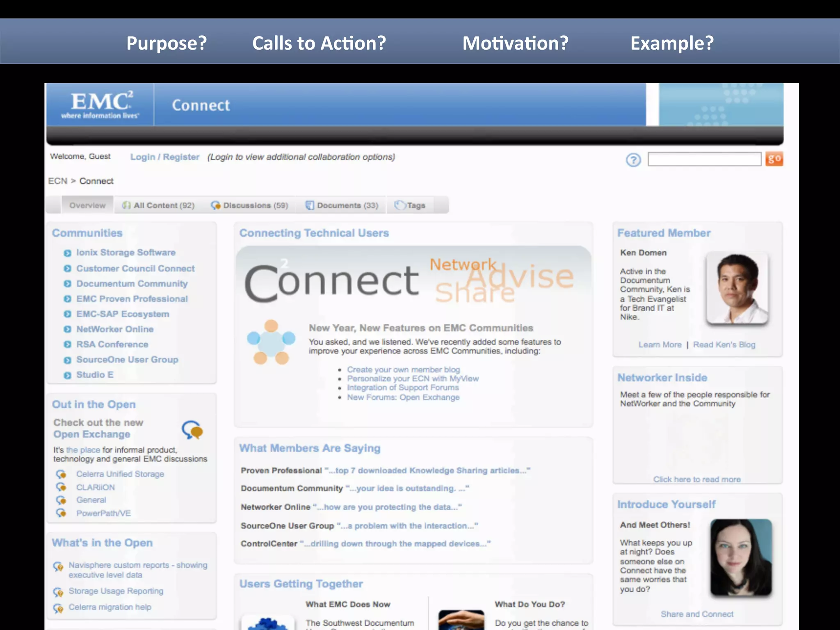This screenshot has height=630, width=840.
Task: Open Create your own member blog link
Action: tap(403, 370)
